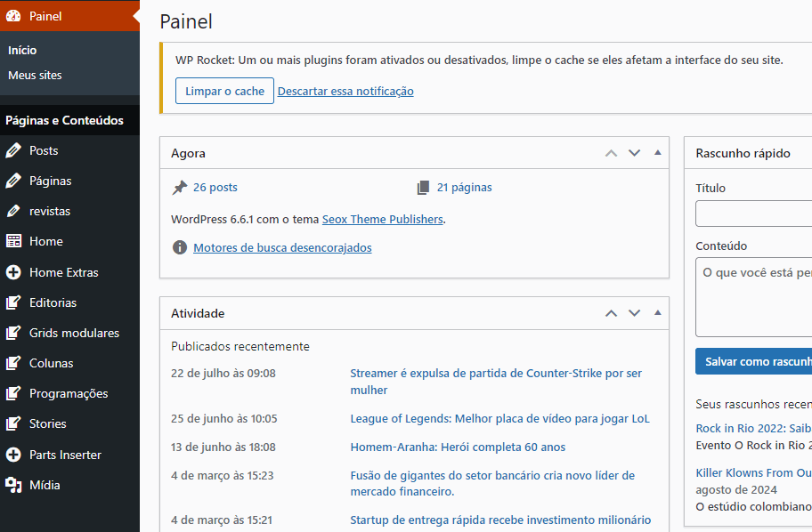
Task: Click the Mídia media library icon
Action: (13, 485)
